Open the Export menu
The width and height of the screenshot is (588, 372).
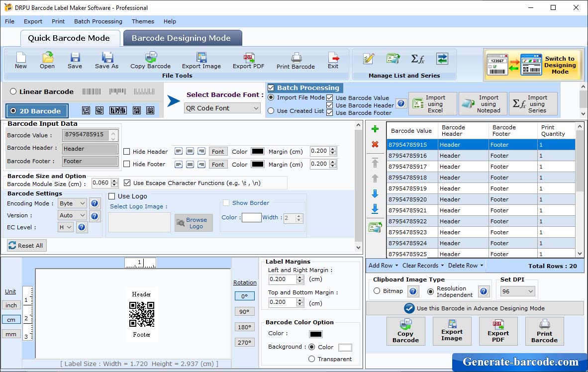[x=33, y=21]
